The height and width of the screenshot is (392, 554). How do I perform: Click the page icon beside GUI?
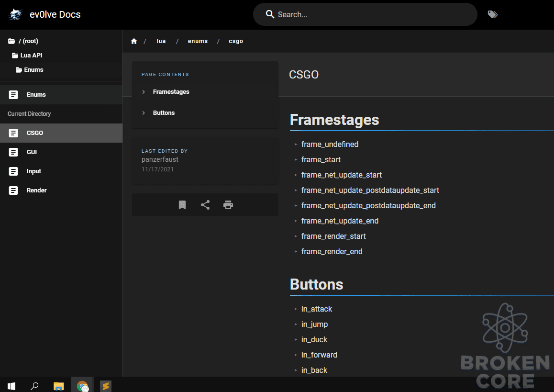13,152
